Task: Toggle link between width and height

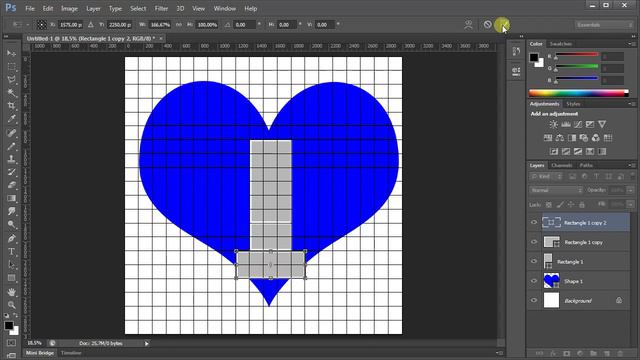Action: pos(179,24)
